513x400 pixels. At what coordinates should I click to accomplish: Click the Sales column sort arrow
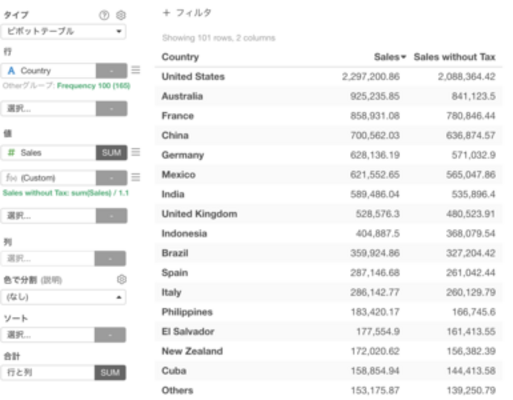pos(403,57)
